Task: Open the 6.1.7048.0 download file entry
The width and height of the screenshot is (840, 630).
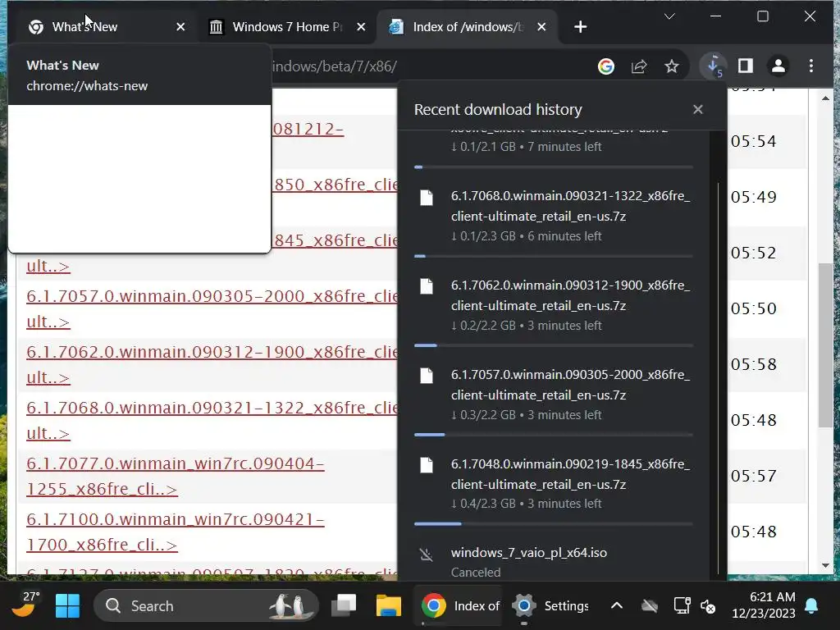Action: point(554,483)
